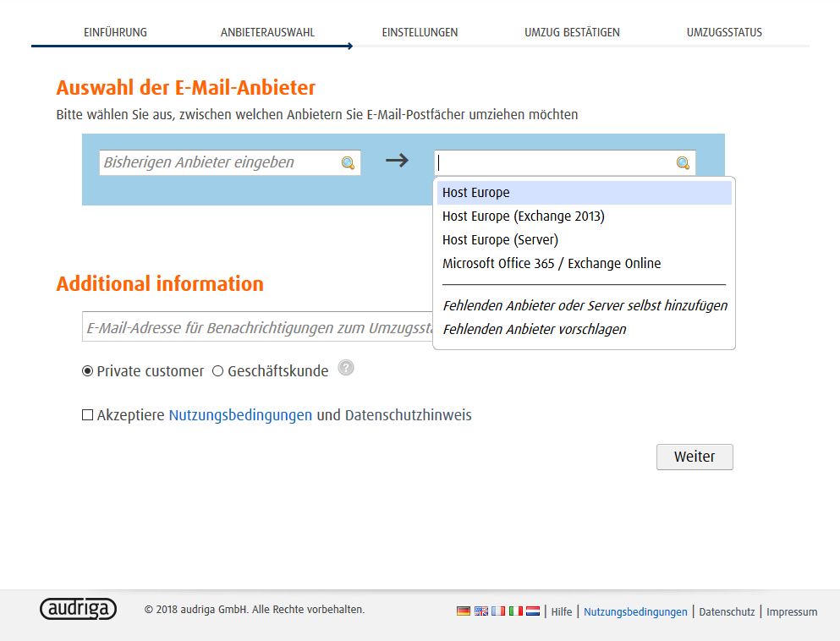
Task: Choose Host Europe from the suggestion list
Action: (x=584, y=193)
